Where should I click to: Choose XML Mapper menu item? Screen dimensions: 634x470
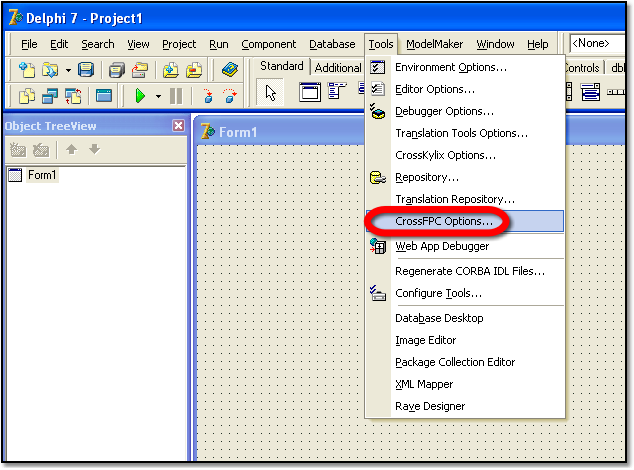tap(465, 384)
